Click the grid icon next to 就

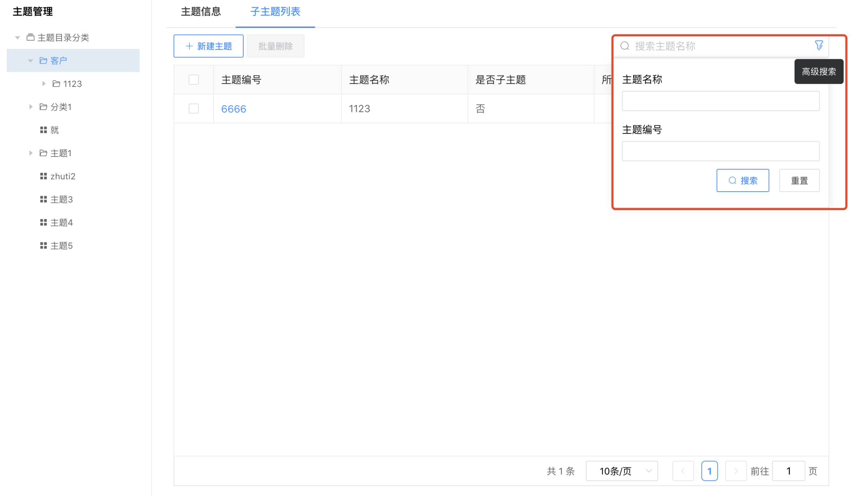click(43, 130)
